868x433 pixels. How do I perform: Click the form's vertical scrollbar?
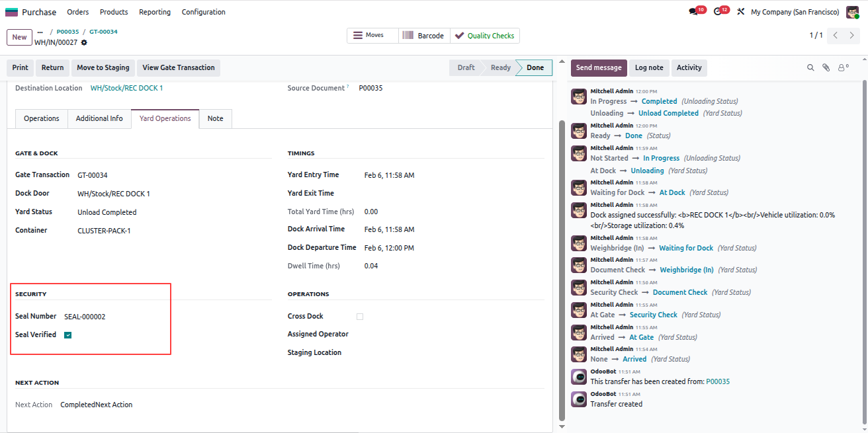coord(562,270)
